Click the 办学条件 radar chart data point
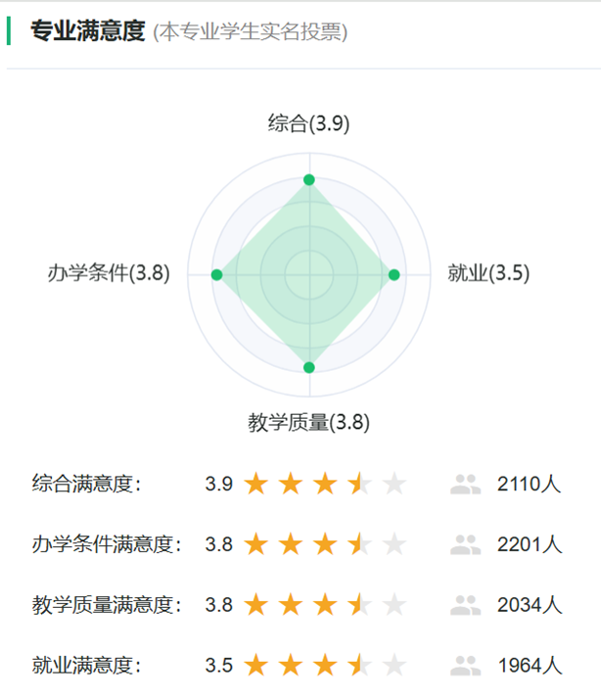The image size is (601, 700). tap(216, 275)
